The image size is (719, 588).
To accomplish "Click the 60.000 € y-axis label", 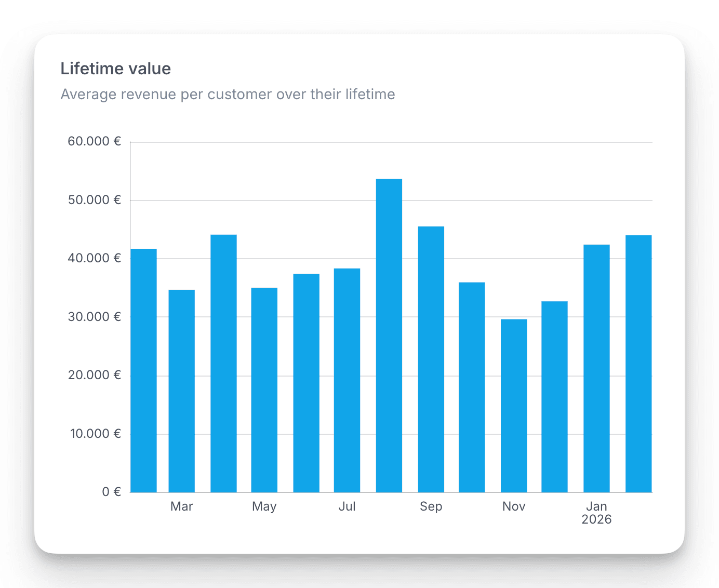I will [x=94, y=141].
